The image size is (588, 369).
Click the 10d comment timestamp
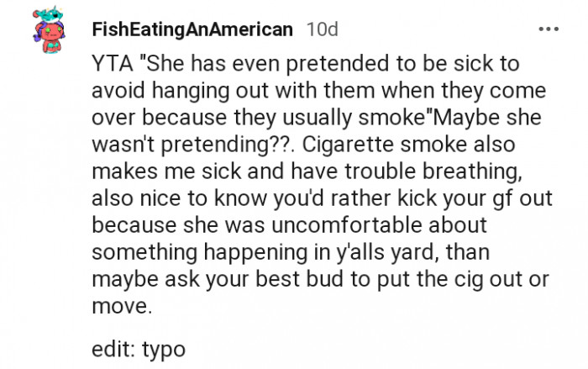(323, 30)
